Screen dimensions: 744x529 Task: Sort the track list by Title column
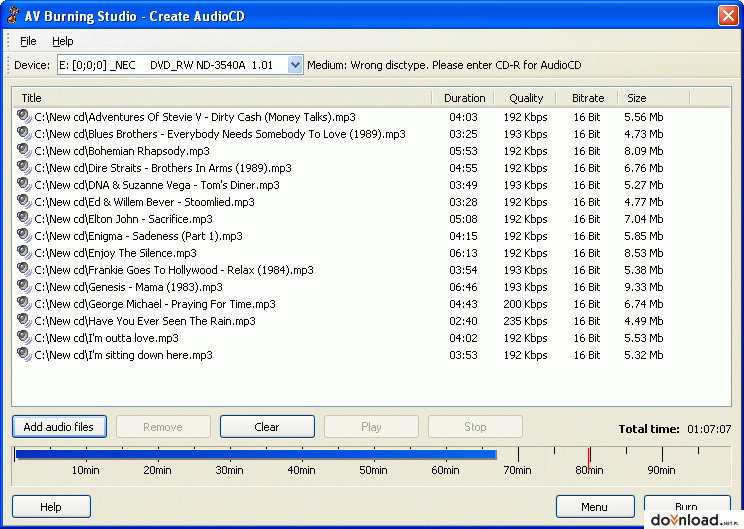(222, 98)
